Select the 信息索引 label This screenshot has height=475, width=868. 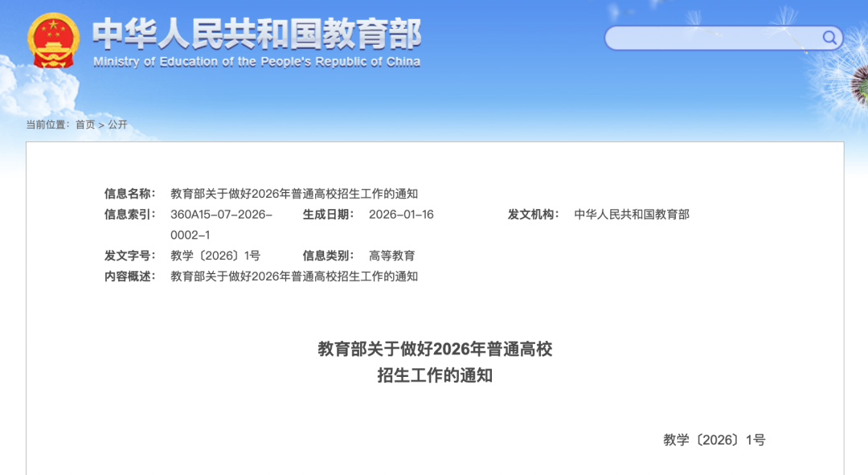coord(130,215)
